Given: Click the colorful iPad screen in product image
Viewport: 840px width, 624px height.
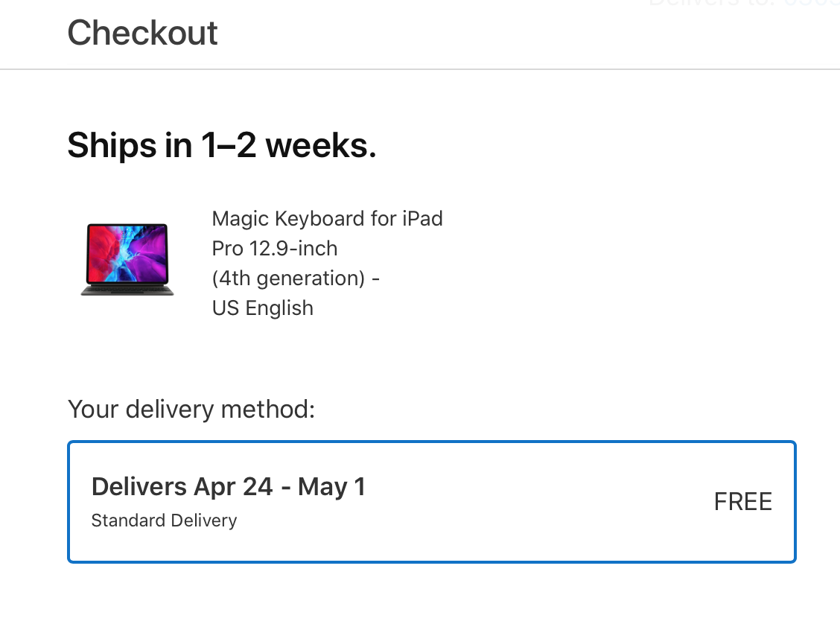Looking at the screenshot, I should tap(127, 253).
